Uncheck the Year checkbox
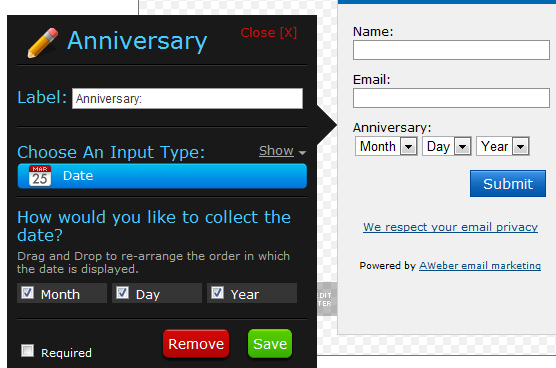The width and height of the screenshot is (556, 368). click(217, 293)
